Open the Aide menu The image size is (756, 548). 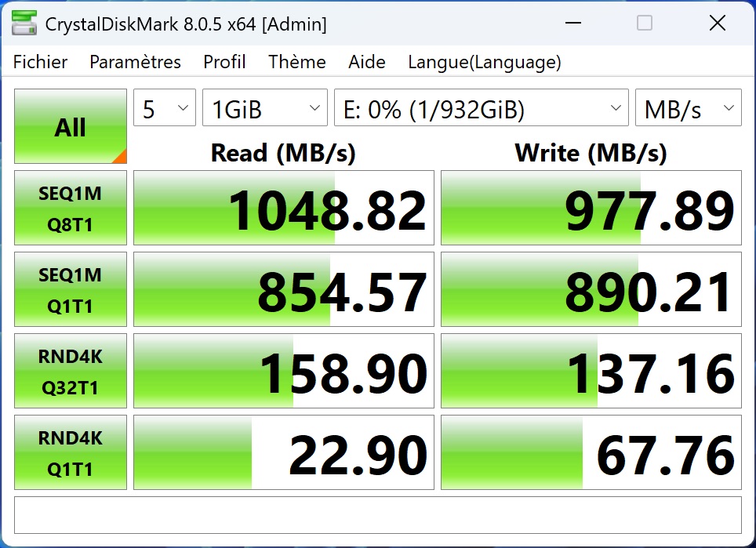pos(367,62)
